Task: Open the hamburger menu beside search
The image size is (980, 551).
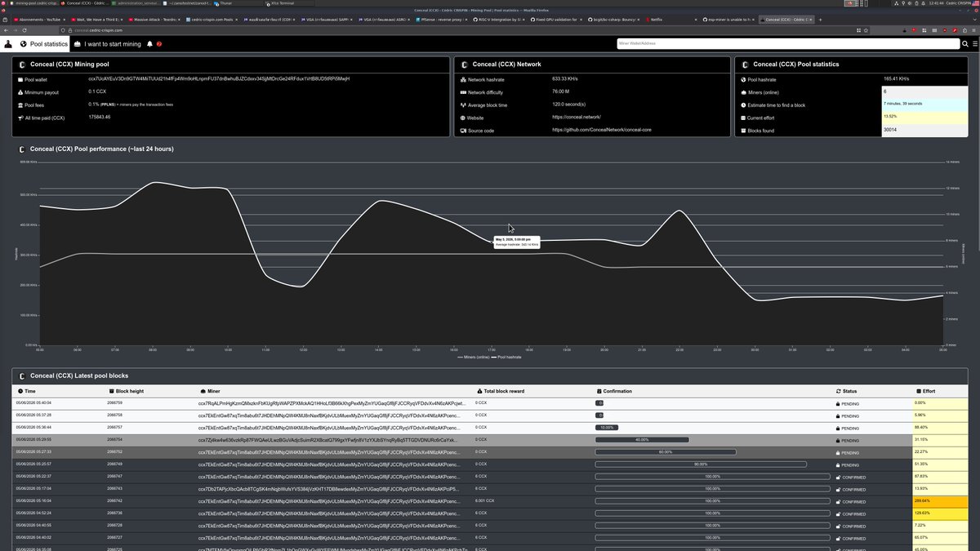Action: click(973, 43)
